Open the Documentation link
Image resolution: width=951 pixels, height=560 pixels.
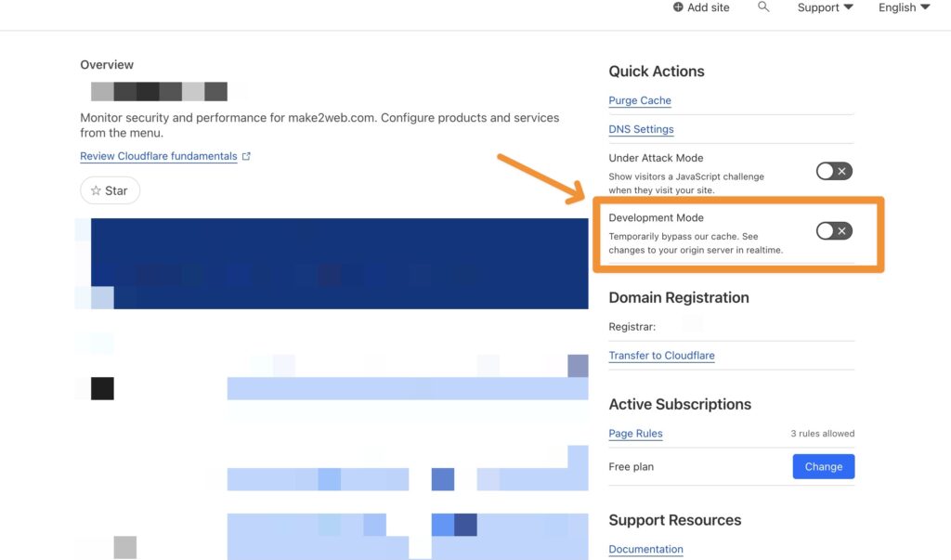646,549
